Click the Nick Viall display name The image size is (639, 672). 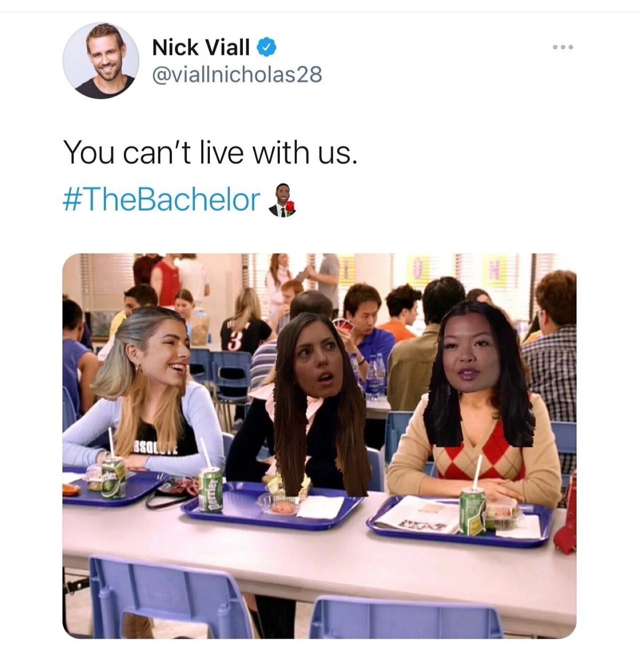pos(201,47)
